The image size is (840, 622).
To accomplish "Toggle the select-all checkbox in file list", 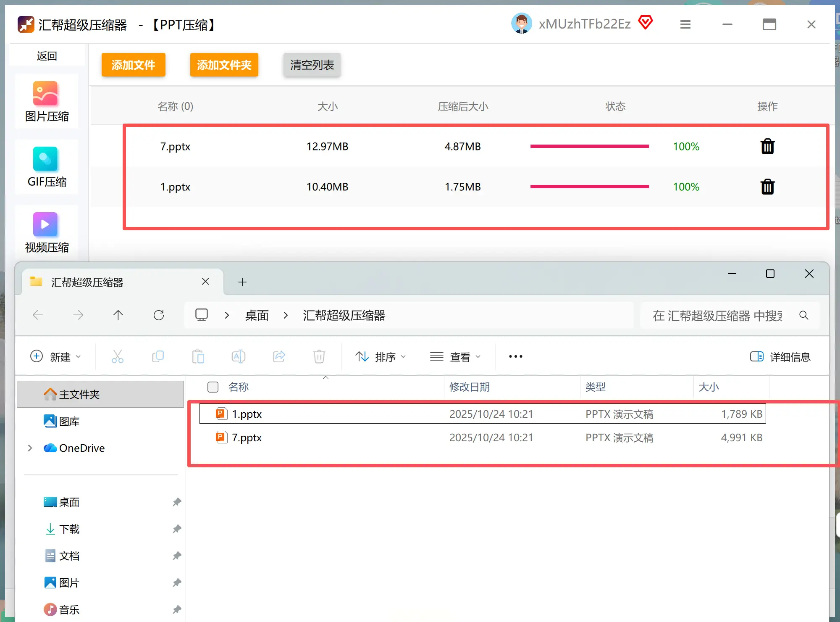I will click(x=213, y=387).
